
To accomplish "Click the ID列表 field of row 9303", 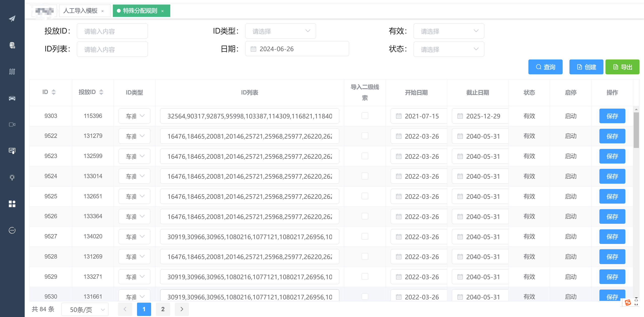I will tap(250, 116).
